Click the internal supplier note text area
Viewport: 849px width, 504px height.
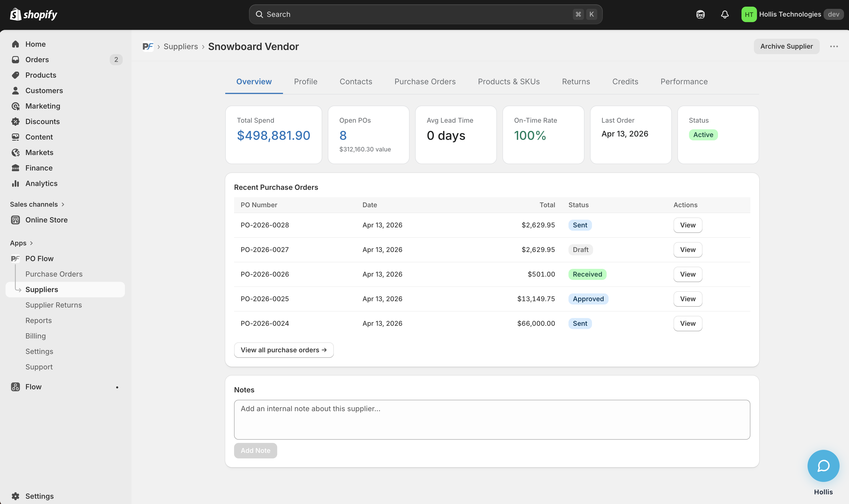492,419
